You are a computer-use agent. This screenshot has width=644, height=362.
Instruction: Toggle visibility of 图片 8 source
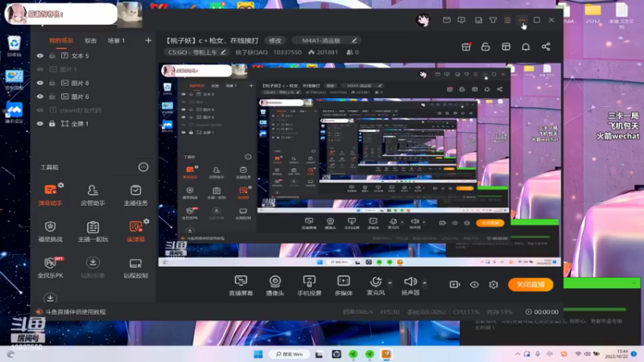39,83
